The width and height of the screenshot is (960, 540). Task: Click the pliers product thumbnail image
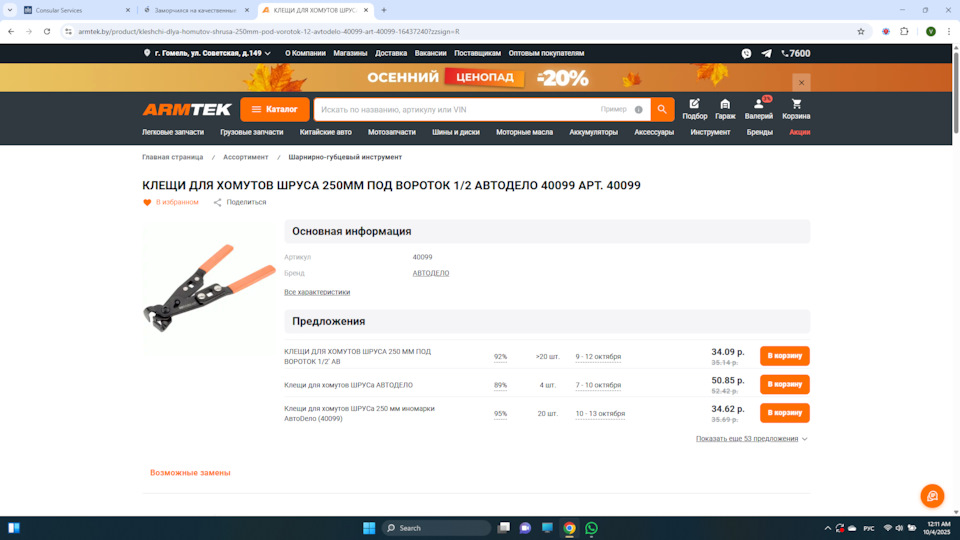click(x=208, y=287)
